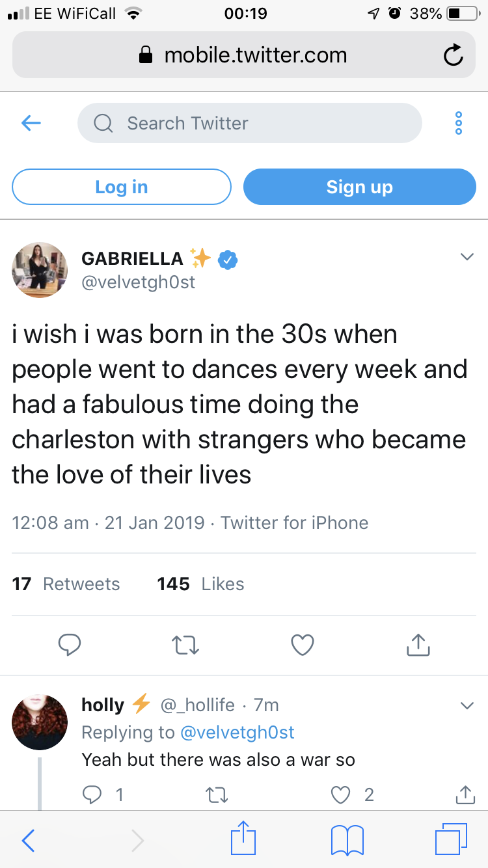Open Gabriella's profile picture
Viewport: 488px width, 868px height.
(40, 270)
